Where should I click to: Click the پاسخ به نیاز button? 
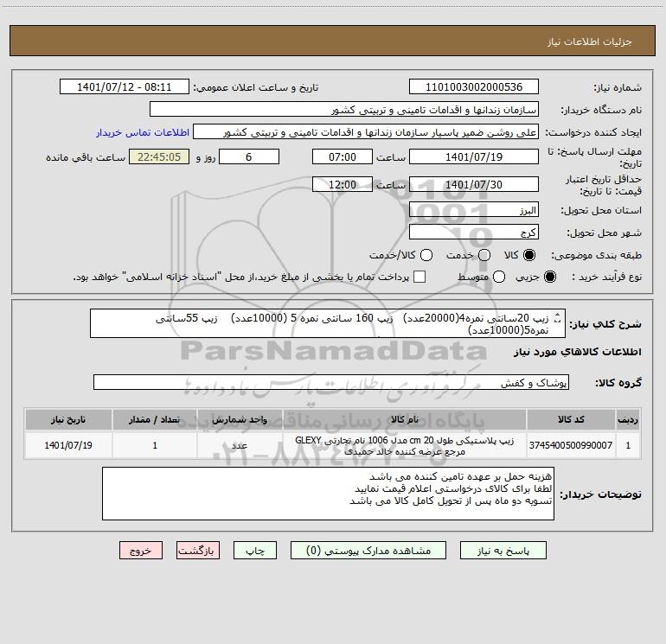tap(503, 551)
